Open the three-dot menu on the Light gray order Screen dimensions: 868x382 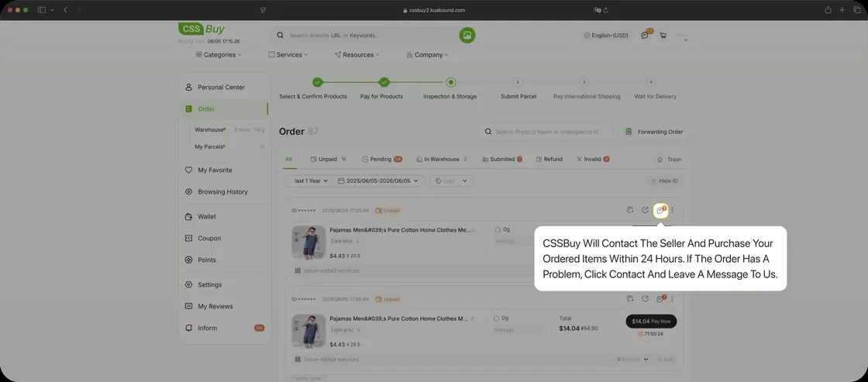[x=673, y=299]
